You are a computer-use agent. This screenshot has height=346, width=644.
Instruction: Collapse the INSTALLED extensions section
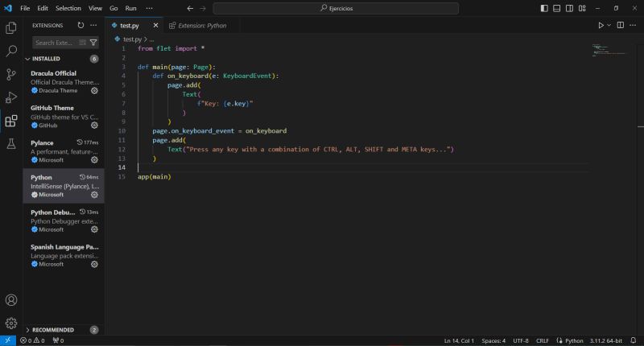coord(64,59)
